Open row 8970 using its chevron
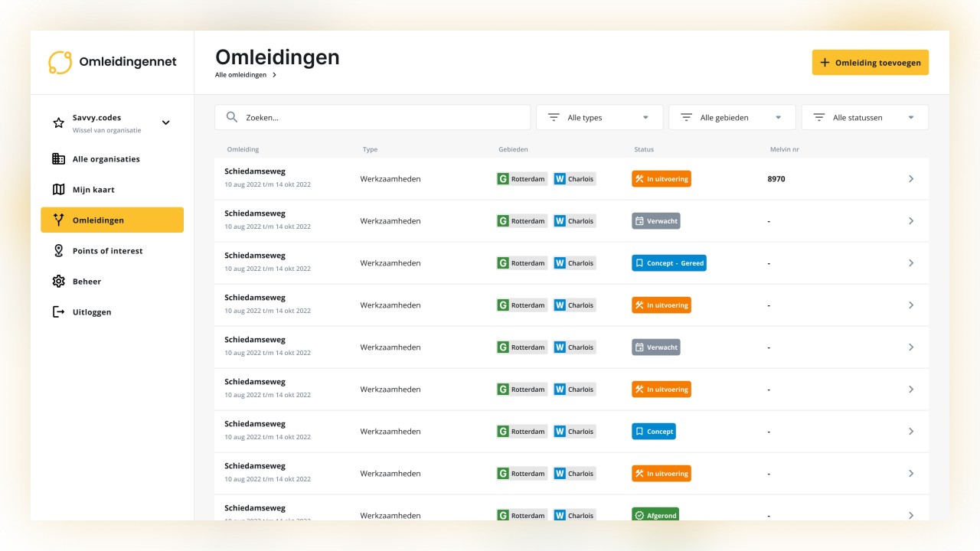 [x=911, y=179]
